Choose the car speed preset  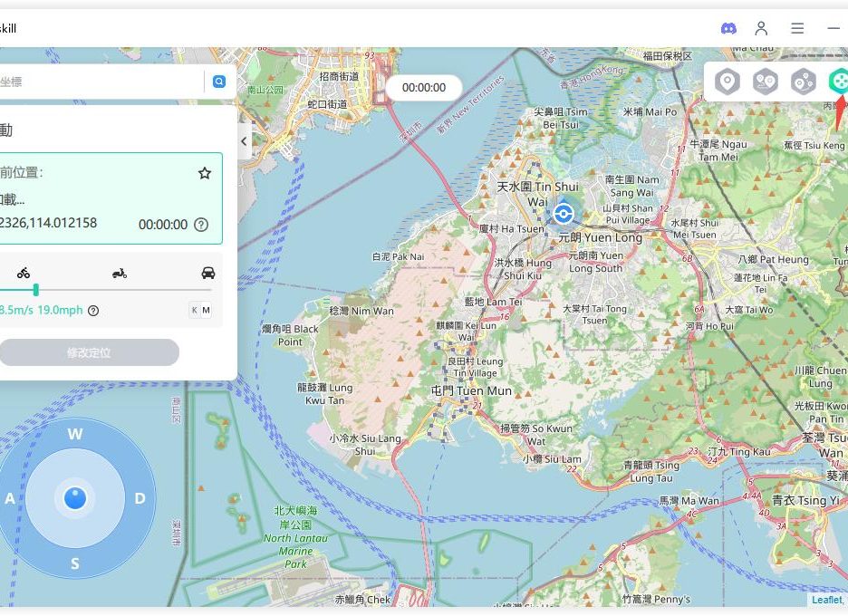pyautogui.click(x=208, y=273)
